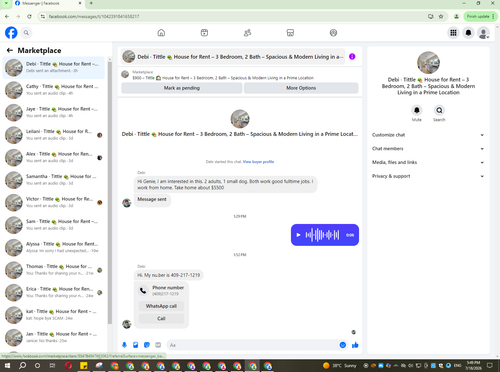Click the chat list scrollbar
Image resolution: width=500 pixels, height=372 pixels.
point(110,193)
